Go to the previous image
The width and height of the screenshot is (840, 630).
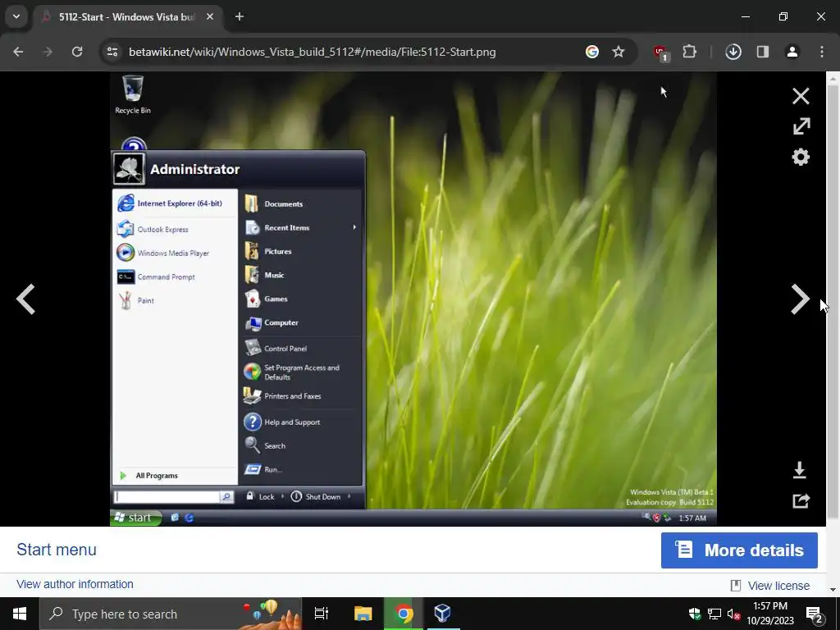(x=25, y=299)
